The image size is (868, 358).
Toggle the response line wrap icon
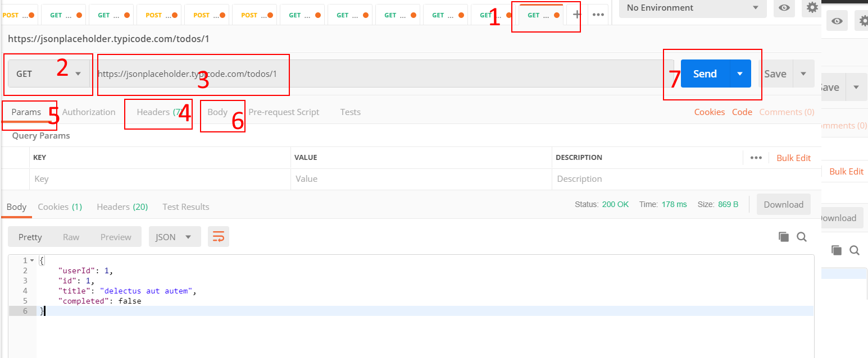click(219, 237)
